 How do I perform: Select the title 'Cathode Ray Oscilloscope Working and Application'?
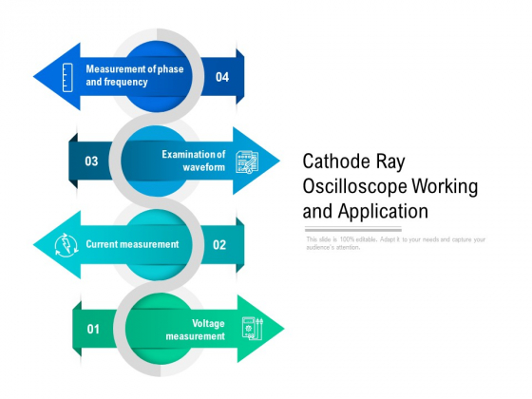(x=390, y=186)
